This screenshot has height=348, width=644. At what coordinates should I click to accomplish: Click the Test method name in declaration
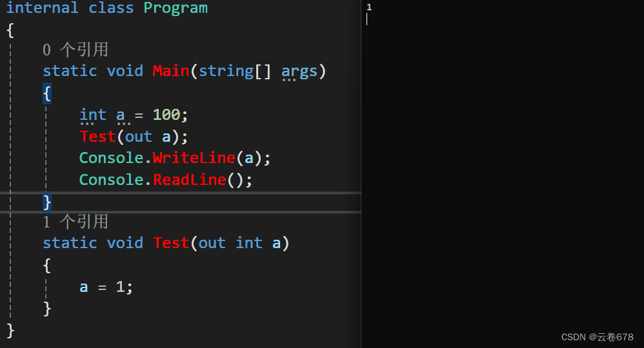170,243
